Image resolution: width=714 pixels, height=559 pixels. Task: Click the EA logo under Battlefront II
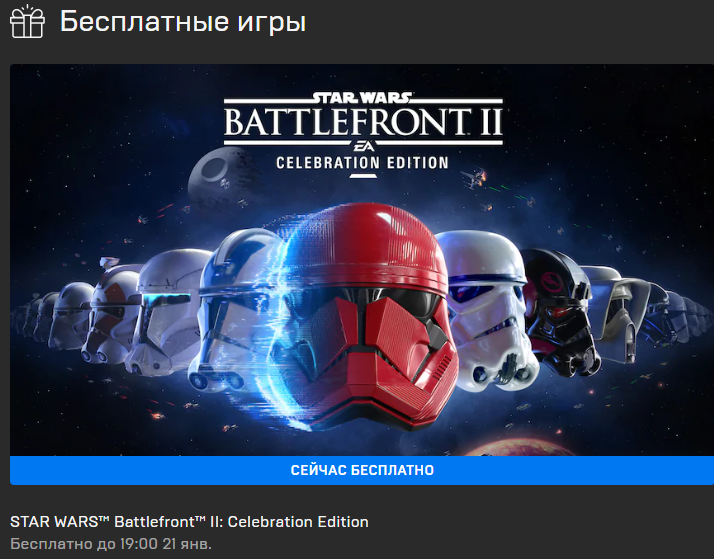pyautogui.click(x=364, y=146)
